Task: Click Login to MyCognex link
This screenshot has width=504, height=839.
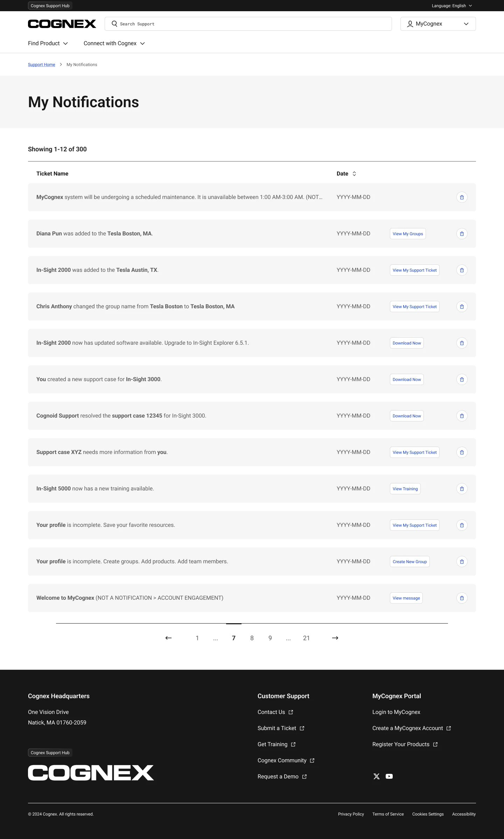Action: tap(396, 712)
